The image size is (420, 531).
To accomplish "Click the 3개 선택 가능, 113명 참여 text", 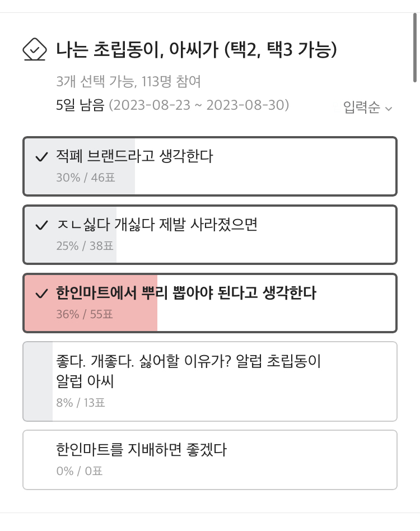I will point(128,82).
